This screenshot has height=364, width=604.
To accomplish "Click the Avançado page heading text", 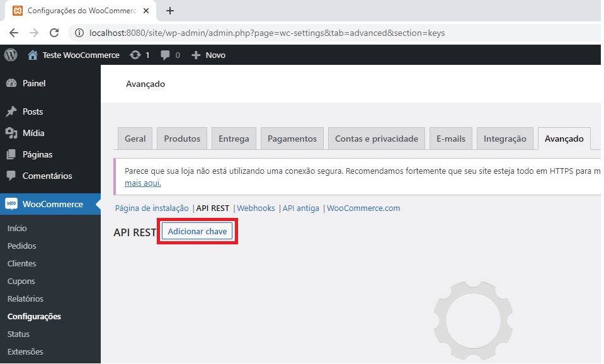I will tap(145, 84).
